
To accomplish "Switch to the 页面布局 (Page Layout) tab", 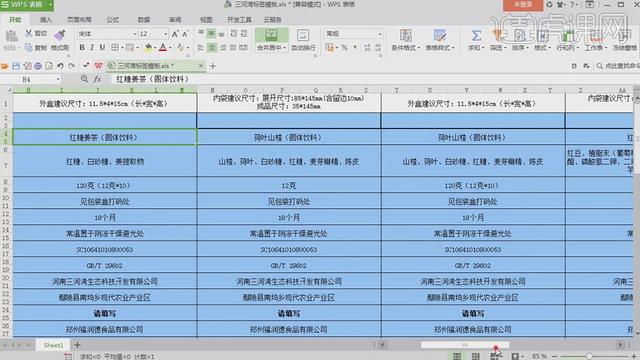I will tap(79, 20).
